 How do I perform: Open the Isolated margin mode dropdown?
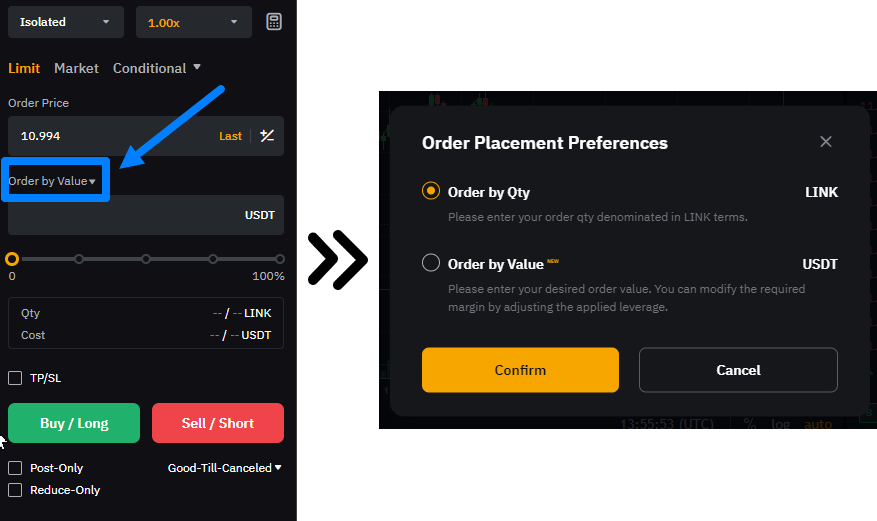point(66,22)
